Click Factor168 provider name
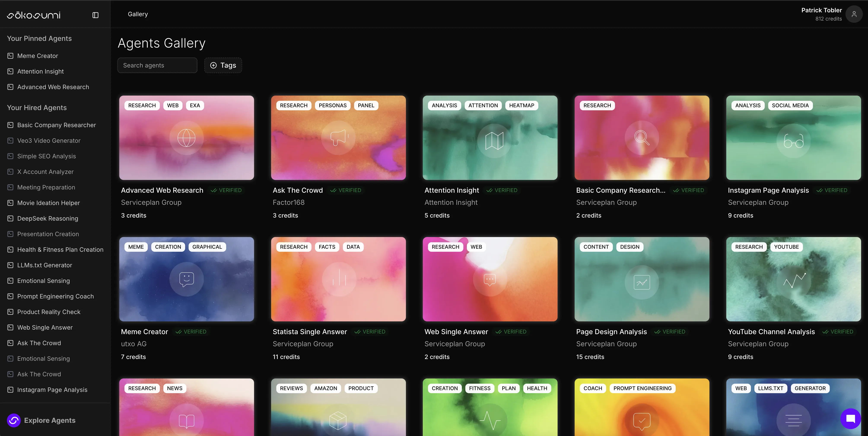Screen dimensions: 868x436 pyautogui.click(x=288, y=202)
